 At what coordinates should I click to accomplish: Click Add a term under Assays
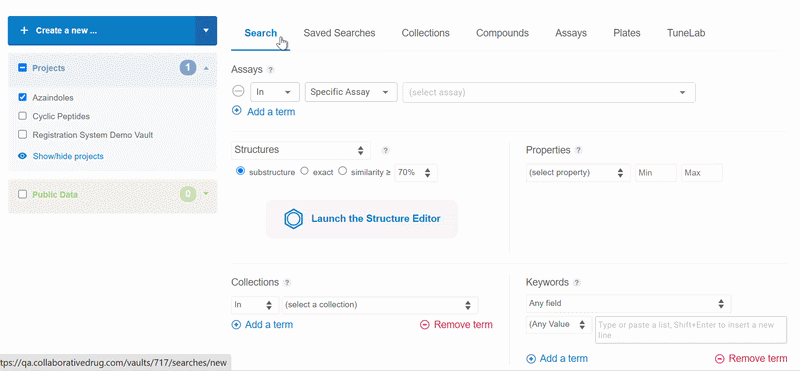point(271,112)
